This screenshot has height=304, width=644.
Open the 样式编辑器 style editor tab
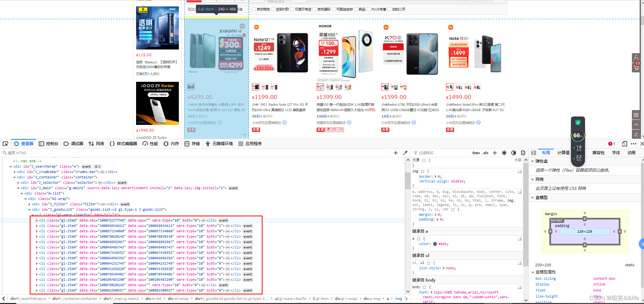pos(123,144)
